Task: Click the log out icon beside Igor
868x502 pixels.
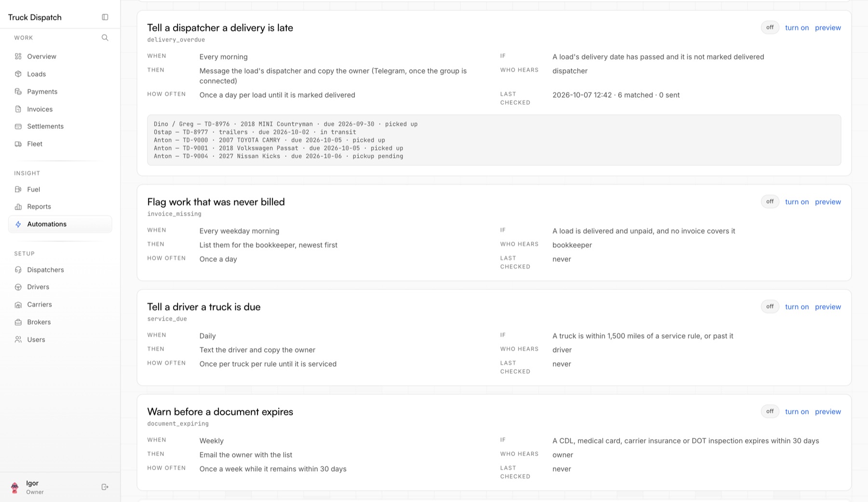Action: [x=105, y=487]
